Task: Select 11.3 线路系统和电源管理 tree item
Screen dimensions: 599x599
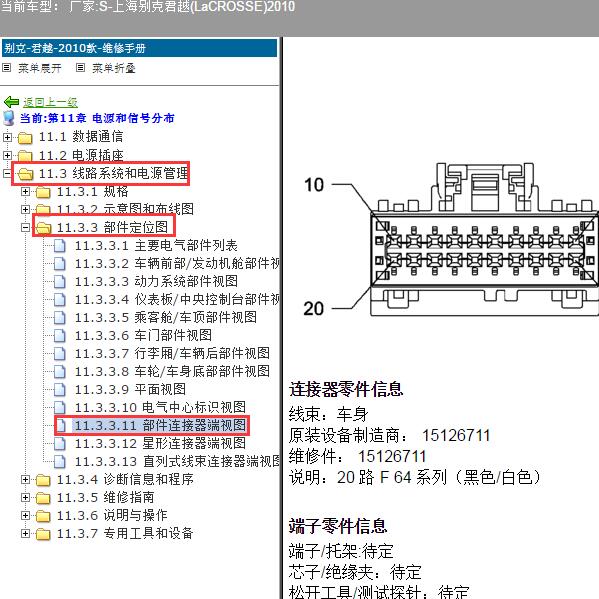Action: [113, 173]
